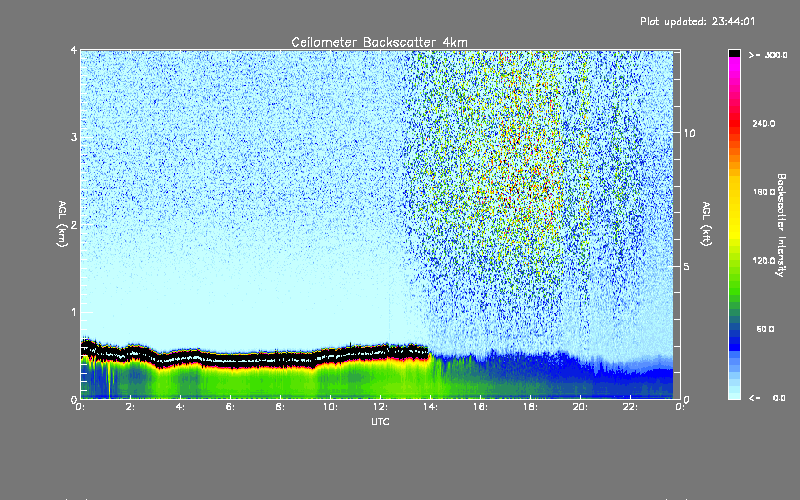The height and width of the screenshot is (500, 800).
Task: Click the "60.0" colorbar value label
Action: [x=765, y=330]
